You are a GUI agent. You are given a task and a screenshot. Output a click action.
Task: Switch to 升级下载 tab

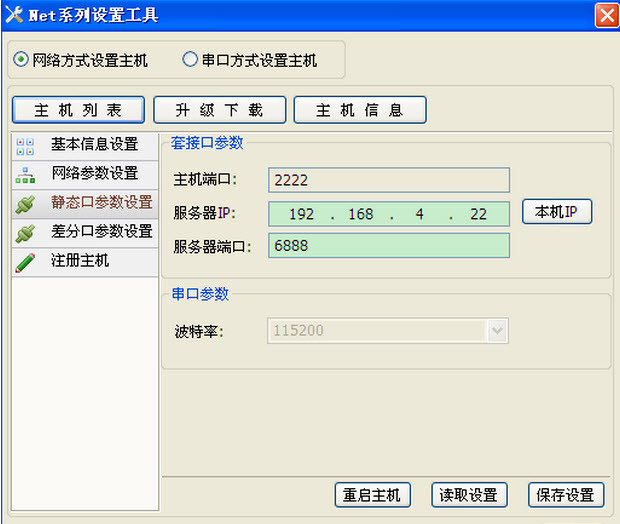tap(219, 110)
